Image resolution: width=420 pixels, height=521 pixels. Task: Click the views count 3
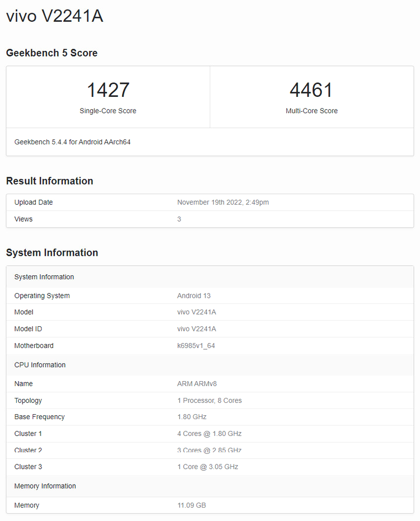(179, 219)
